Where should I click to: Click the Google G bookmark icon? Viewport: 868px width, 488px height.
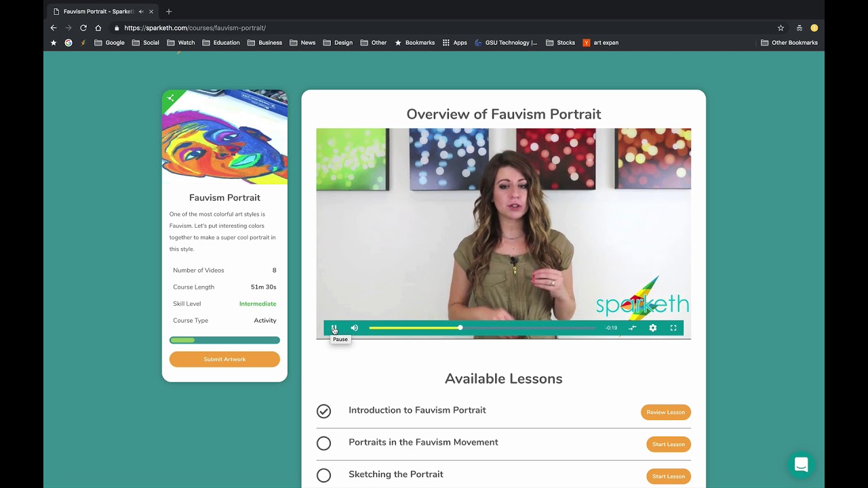[x=68, y=43]
